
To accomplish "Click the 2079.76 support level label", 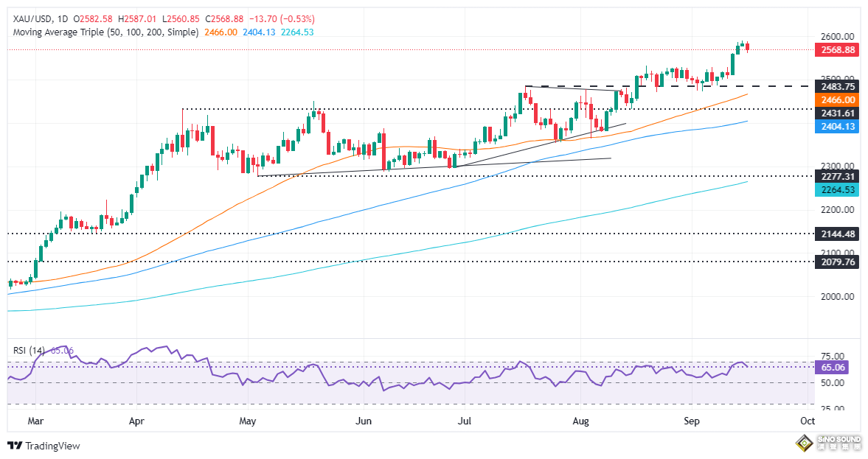I will tap(837, 262).
